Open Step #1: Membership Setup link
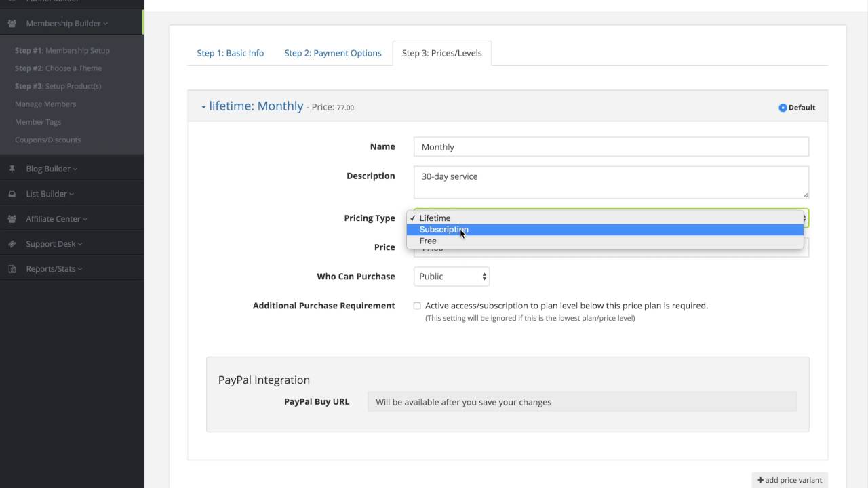 (62, 51)
